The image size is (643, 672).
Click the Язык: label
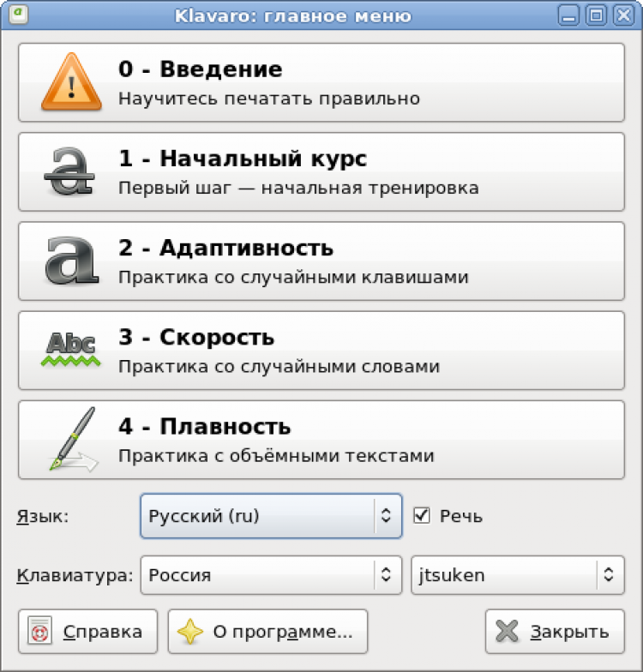(43, 516)
